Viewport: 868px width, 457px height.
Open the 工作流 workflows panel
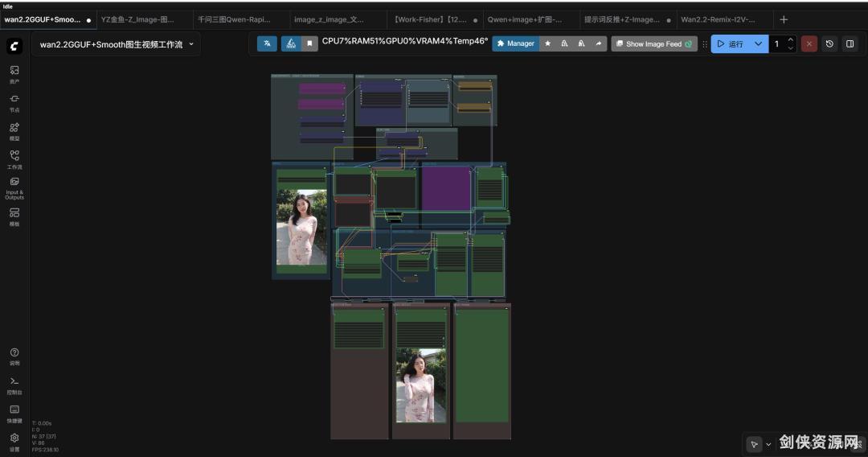click(14, 159)
